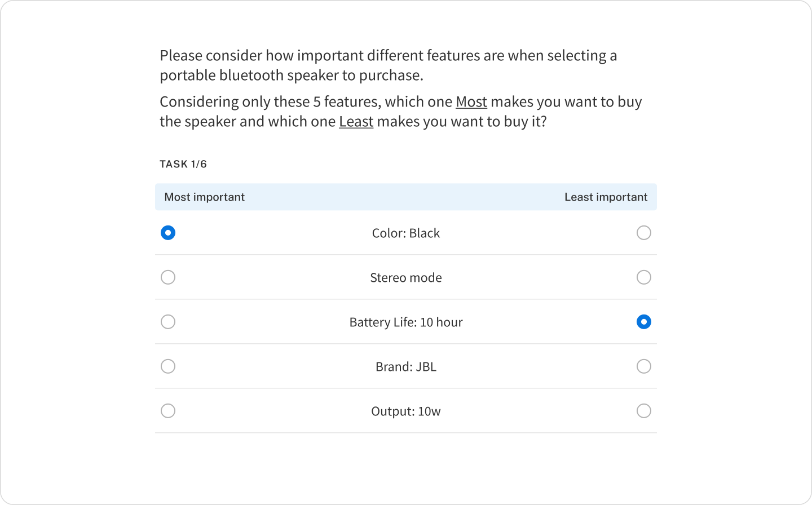Viewport: 812px width, 505px height.
Task: Select Least important for Color: Black
Action: coord(643,233)
